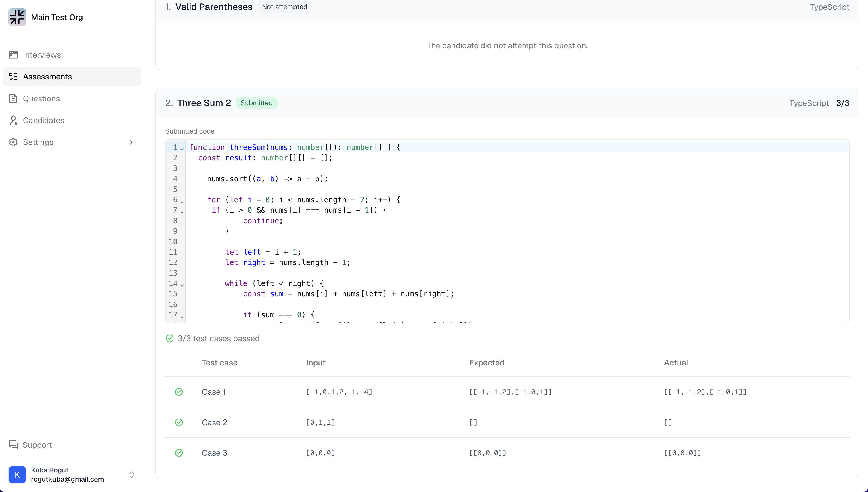The image size is (868, 492).
Task: Click the Settings gear icon
Action: click(x=13, y=142)
